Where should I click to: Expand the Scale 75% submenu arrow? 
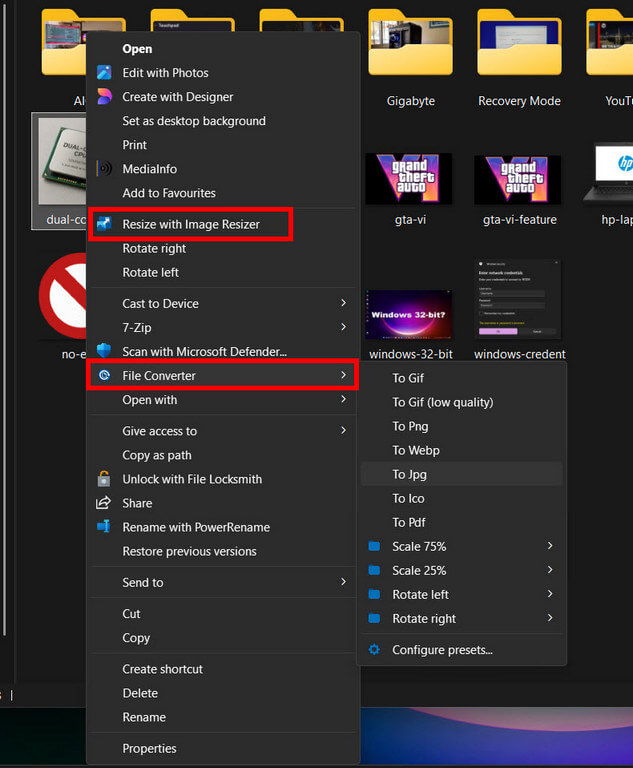(550, 546)
